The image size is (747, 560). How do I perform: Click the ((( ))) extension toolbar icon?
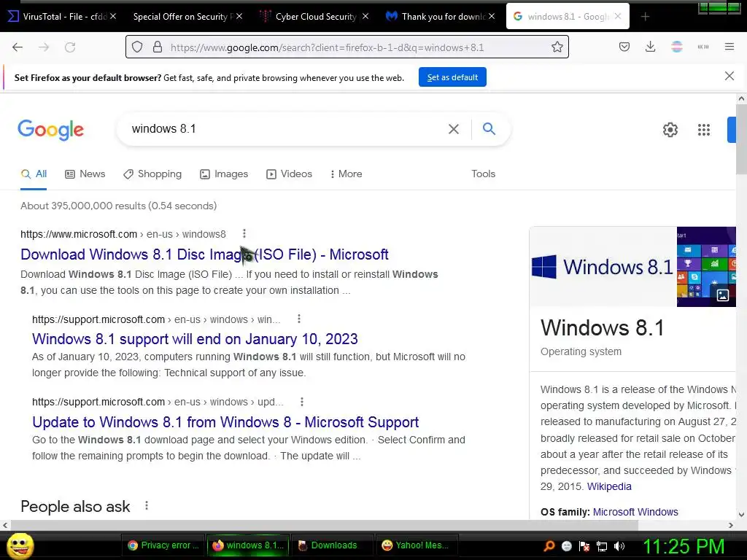click(x=703, y=47)
